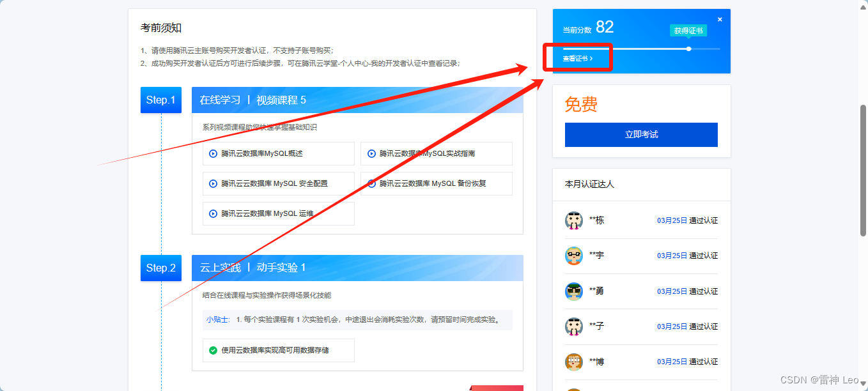Click 本月认证达人 heading
Image resolution: width=868 pixels, height=391 pixels.
pos(589,184)
